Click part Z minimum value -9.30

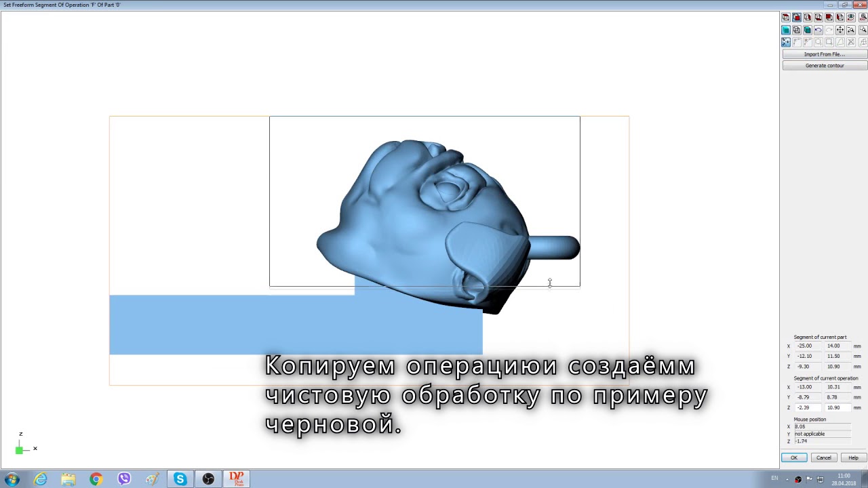[808, 367]
